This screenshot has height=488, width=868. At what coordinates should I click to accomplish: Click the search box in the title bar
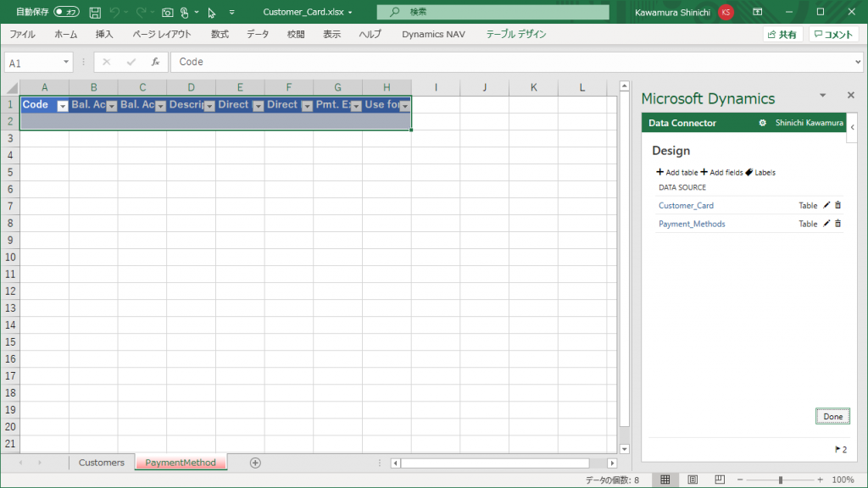coord(492,12)
